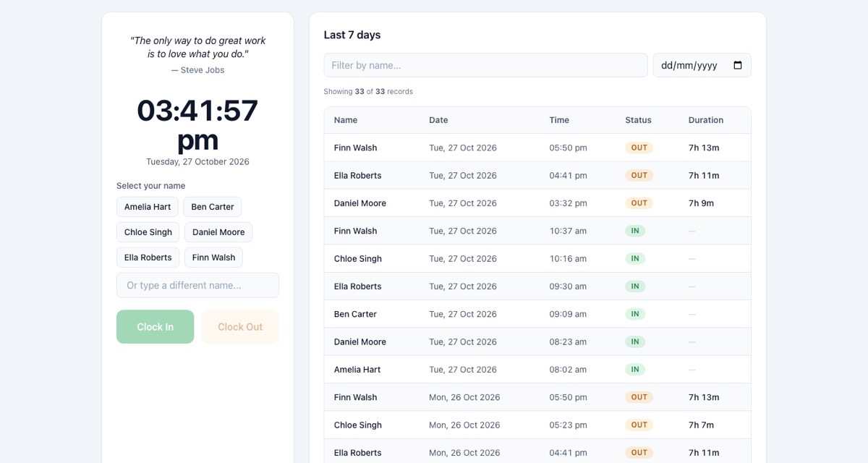This screenshot has height=463, width=868.
Task: Select the '10:16 am' time cell
Action: tap(568, 259)
